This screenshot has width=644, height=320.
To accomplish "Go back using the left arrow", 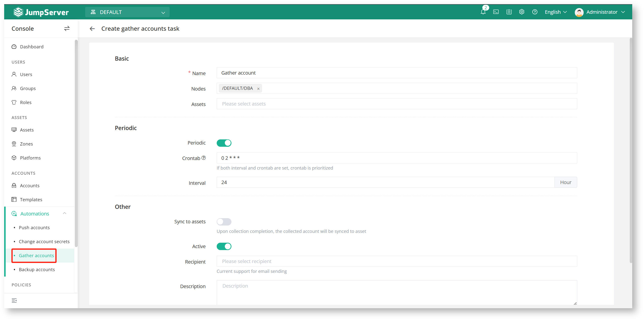I will click(x=92, y=29).
